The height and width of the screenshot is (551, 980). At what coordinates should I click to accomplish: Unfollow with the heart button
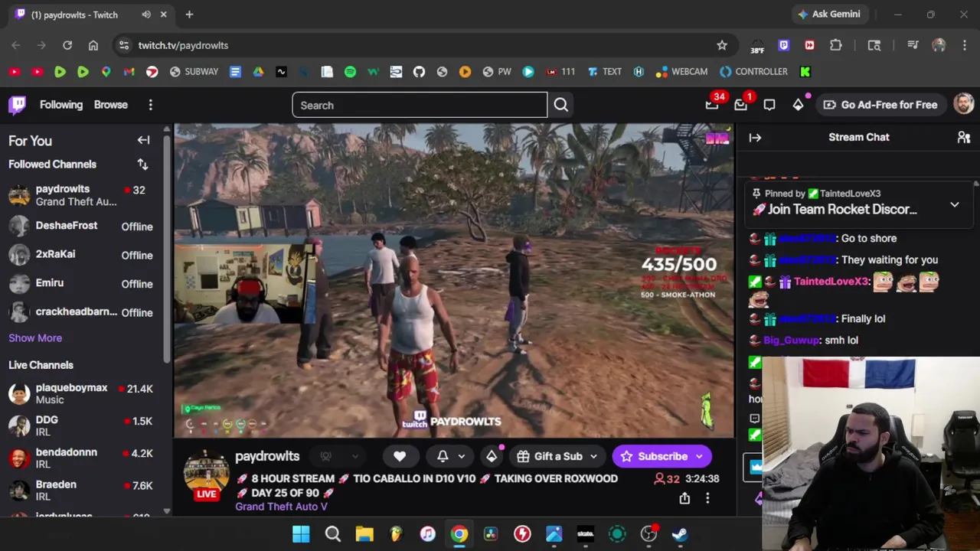400,456
